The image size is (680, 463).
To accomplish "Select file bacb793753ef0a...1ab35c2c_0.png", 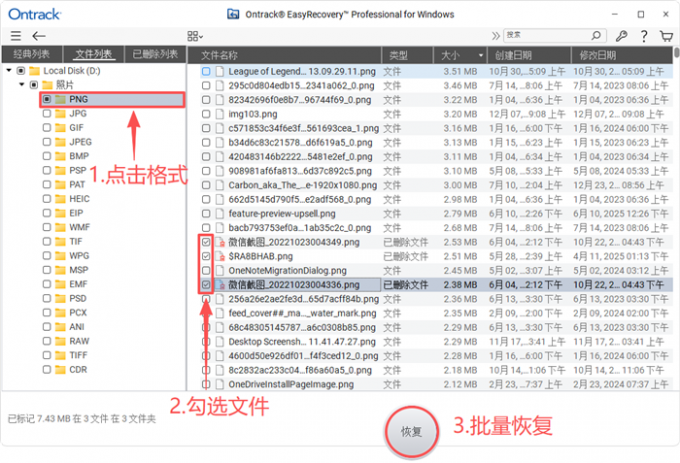I will coord(300,228).
